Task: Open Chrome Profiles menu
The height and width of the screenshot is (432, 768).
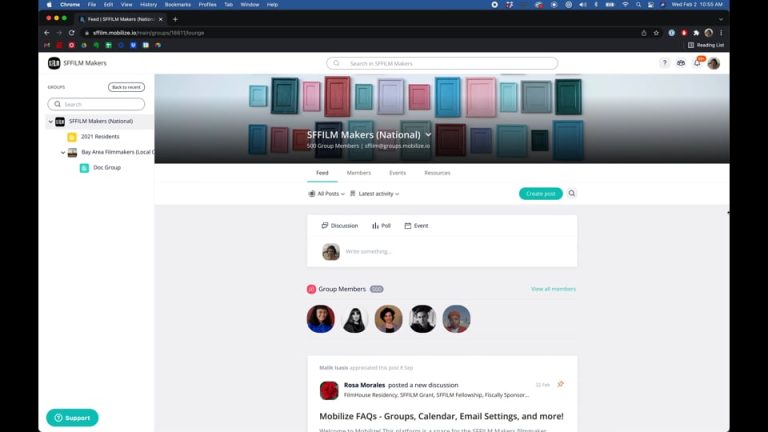Action: (x=207, y=4)
